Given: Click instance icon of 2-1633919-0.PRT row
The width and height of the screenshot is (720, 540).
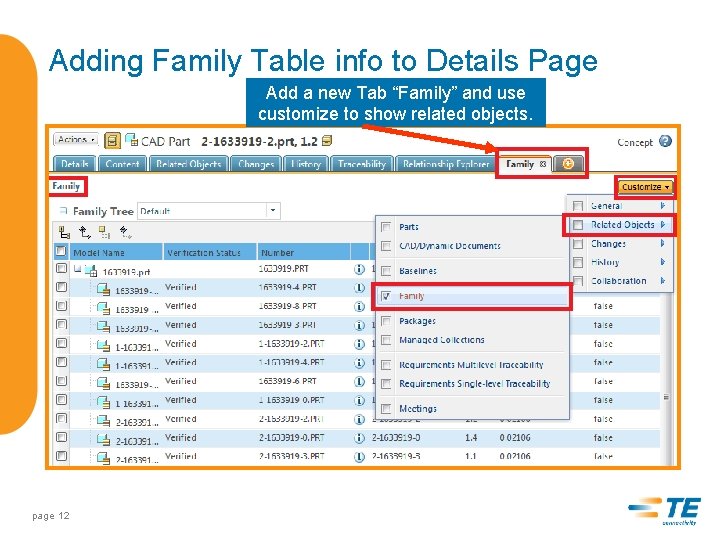Looking at the screenshot, I should (x=104, y=440).
